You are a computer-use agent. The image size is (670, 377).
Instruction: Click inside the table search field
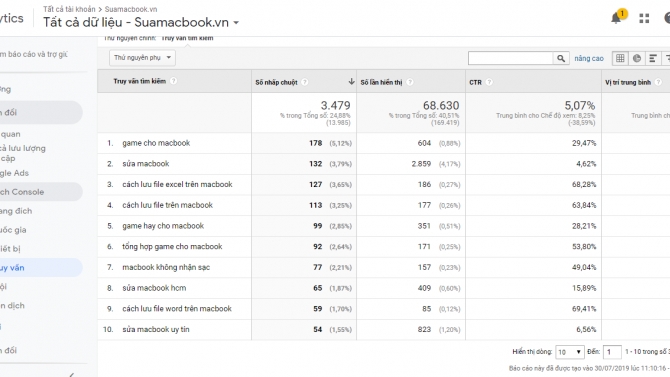pos(510,59)
